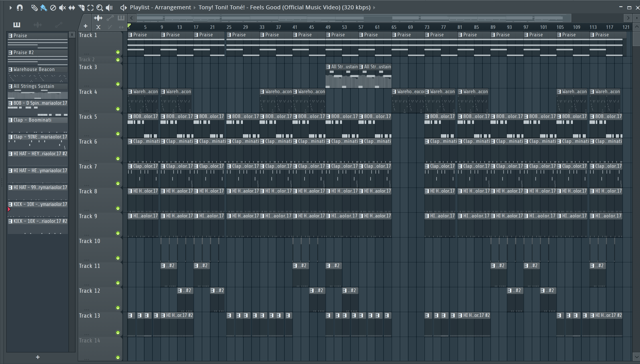Jump to bar 49 on the timeline ruler

coord(328,27)
